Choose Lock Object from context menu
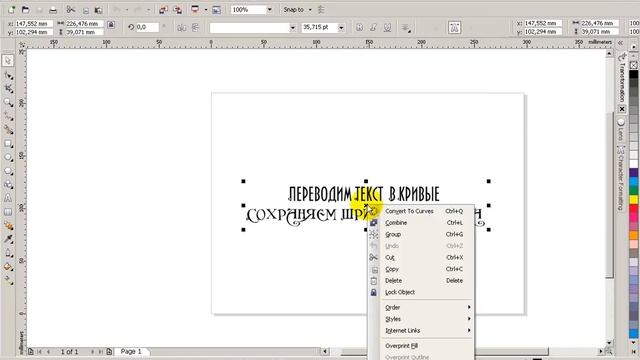The width and height of the screenshot is (640, 360). (422, 292)
